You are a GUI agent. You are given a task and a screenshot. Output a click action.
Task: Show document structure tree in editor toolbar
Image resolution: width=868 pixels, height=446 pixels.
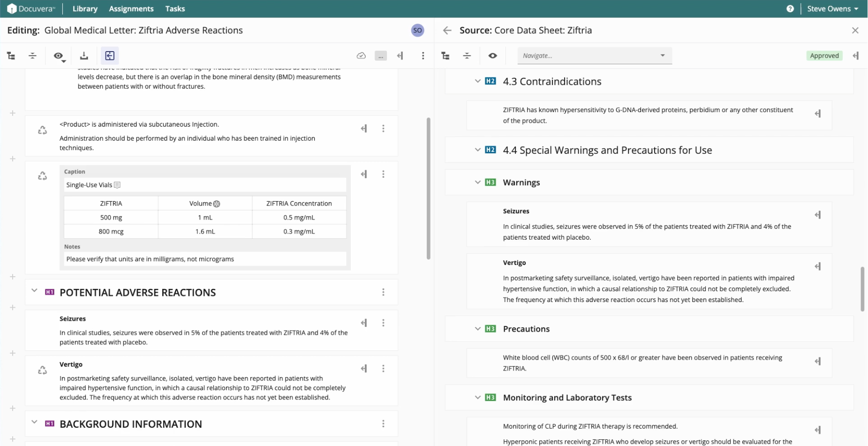pyautogui.click(x=11, y=56)
